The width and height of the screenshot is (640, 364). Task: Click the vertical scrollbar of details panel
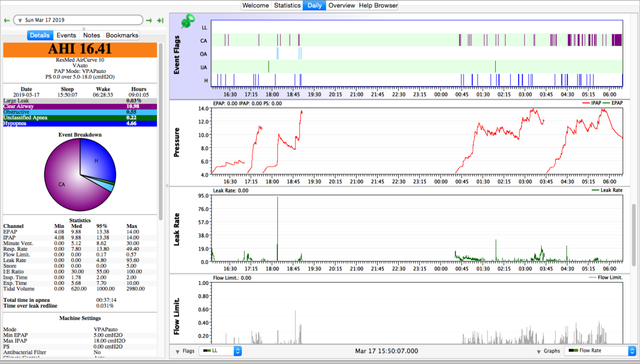[x=161, y=131]
